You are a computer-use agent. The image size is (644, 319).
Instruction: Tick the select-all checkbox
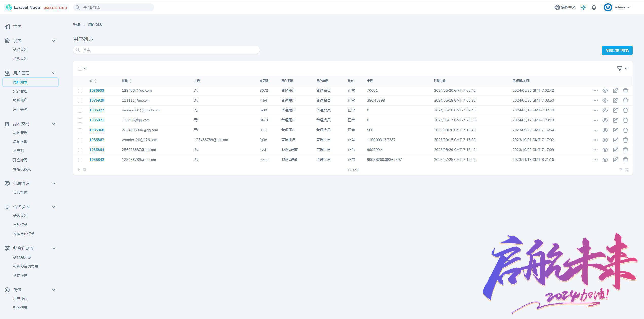point(80,69)
